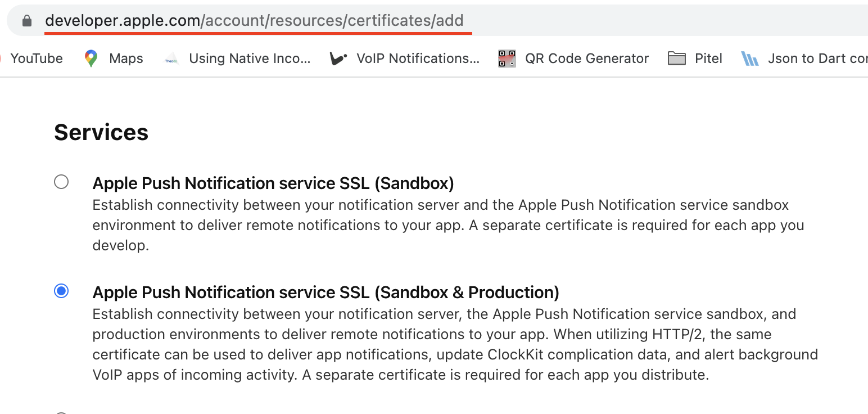Click the QR Code Generator icon
Viewport: 868px width, 414px height.
coord(507,58)
